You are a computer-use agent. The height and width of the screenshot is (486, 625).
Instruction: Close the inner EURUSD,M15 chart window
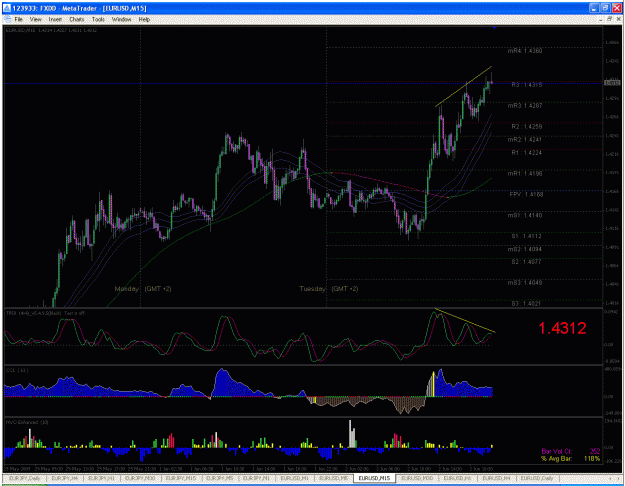coord(618,19)
